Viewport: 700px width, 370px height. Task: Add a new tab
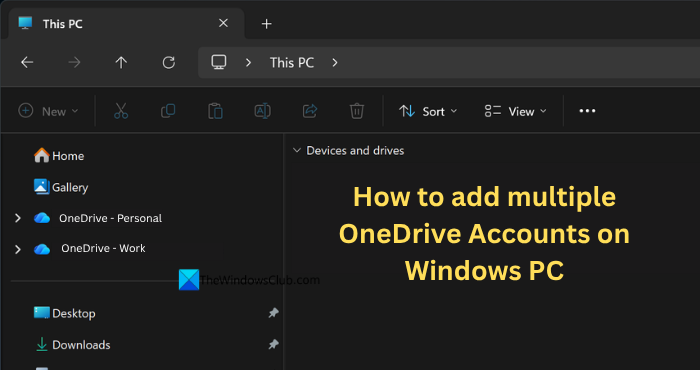(267, 24)
